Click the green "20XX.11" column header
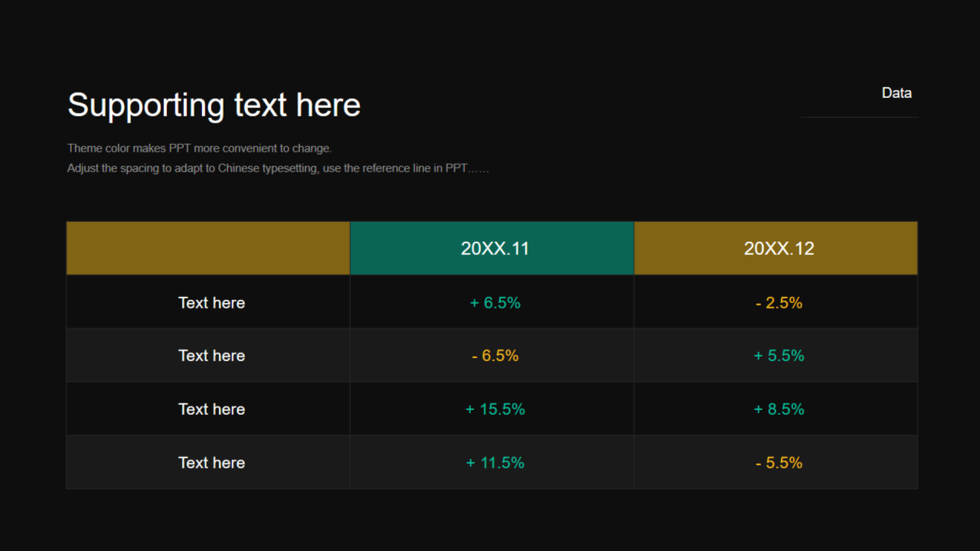 495,248
